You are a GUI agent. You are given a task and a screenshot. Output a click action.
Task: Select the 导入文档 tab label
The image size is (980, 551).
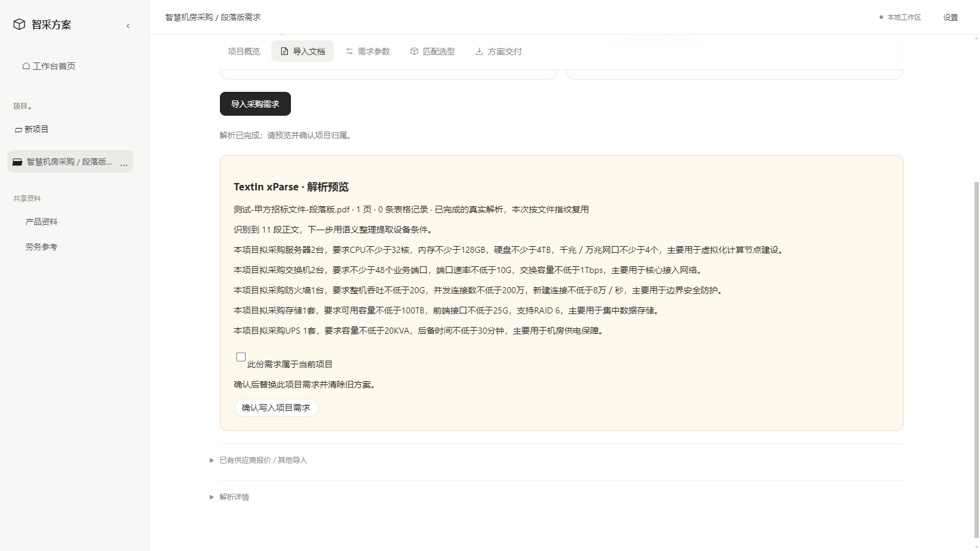[309, 51]
